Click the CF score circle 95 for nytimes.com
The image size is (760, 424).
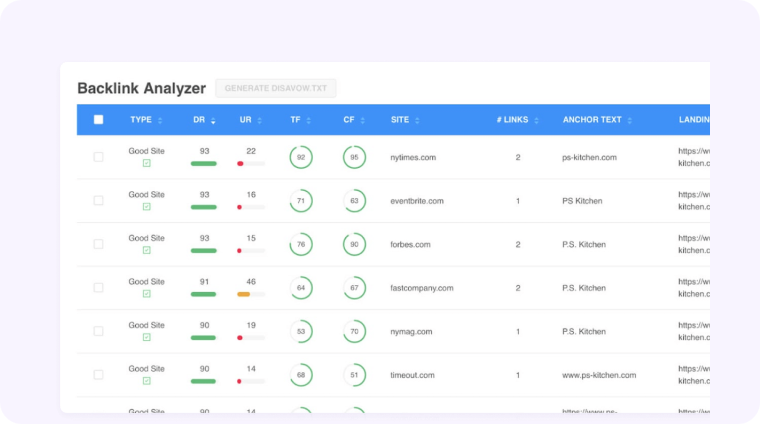(x=354, y=157)
